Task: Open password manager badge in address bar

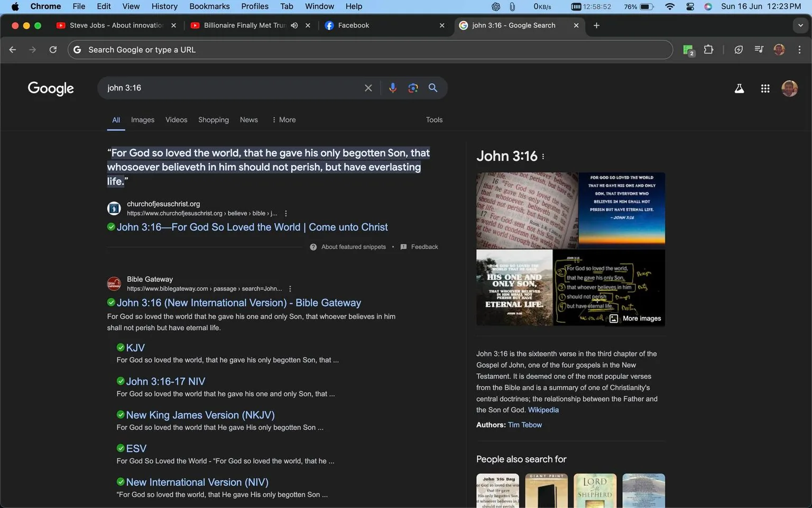Action: [688, 49]
